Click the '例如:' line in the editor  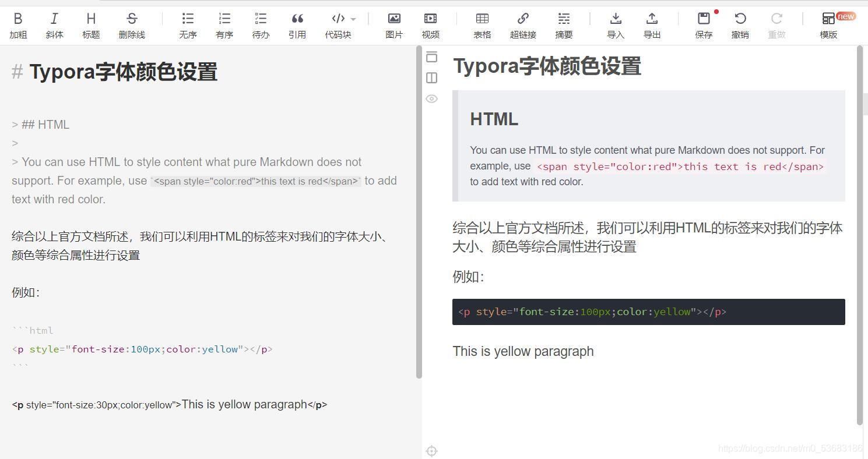26,292
